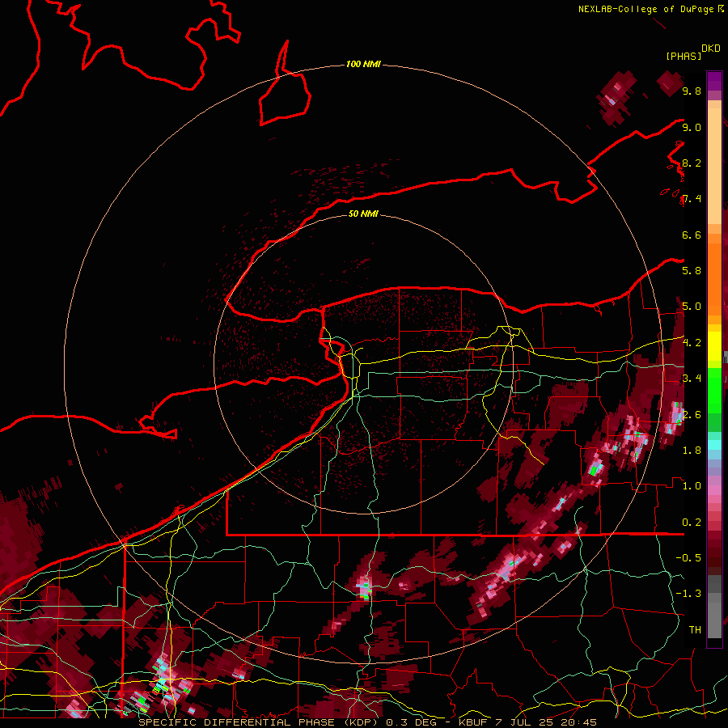
Task: Click the 1.0 scale value
Action: (692, 486)
